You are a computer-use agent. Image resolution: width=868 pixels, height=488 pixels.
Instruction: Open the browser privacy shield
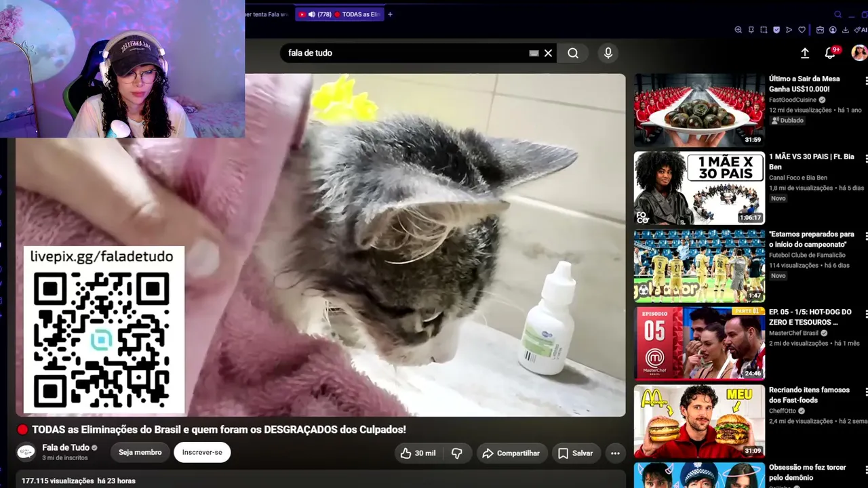776,30
